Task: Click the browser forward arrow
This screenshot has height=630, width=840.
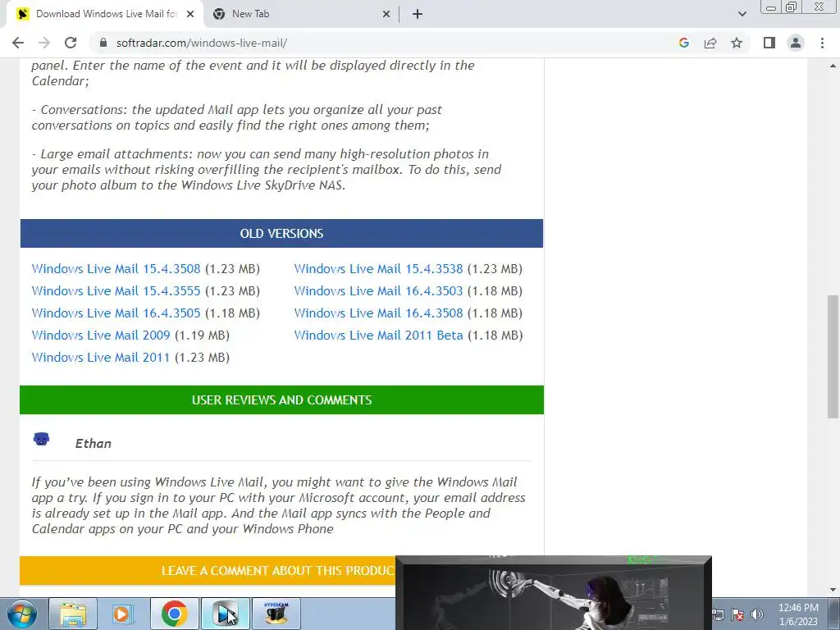Action: [x=44, y=43]
